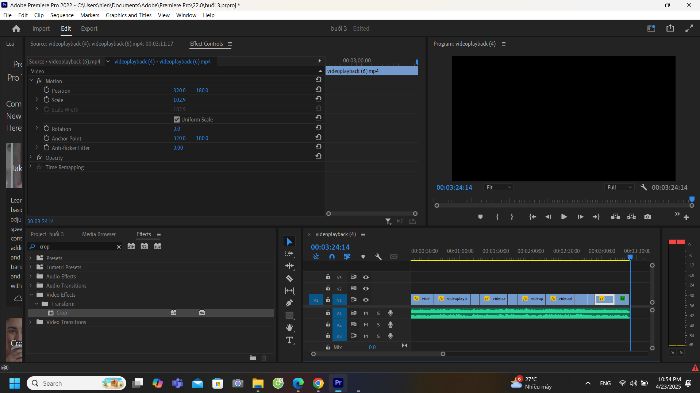Viewport: 700px width, 393px height.
Task: Switch to the Export workspace
Action: 89,29
